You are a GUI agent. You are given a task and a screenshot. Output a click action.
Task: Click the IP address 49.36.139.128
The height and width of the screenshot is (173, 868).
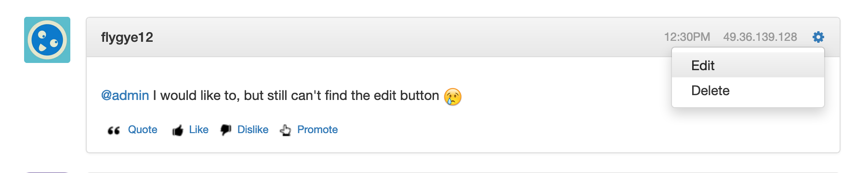pos(760,37)
